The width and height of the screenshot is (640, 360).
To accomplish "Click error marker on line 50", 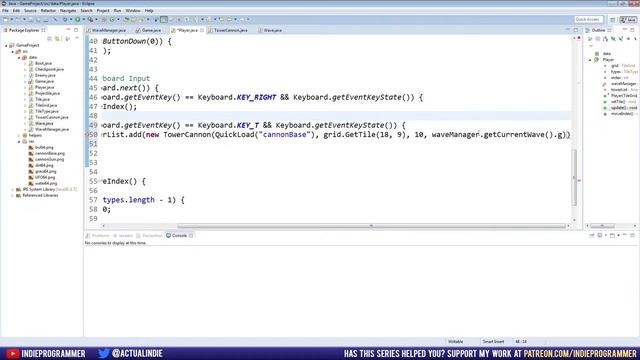I will [x=87, y=135].
